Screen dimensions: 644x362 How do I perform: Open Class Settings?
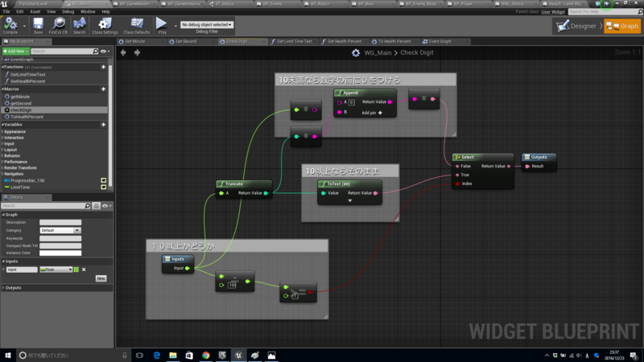(105, 26)
